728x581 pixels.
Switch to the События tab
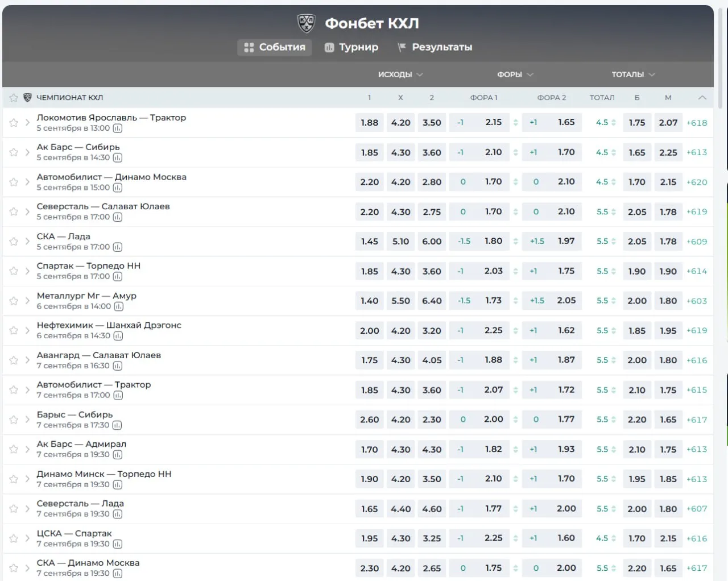275,47
